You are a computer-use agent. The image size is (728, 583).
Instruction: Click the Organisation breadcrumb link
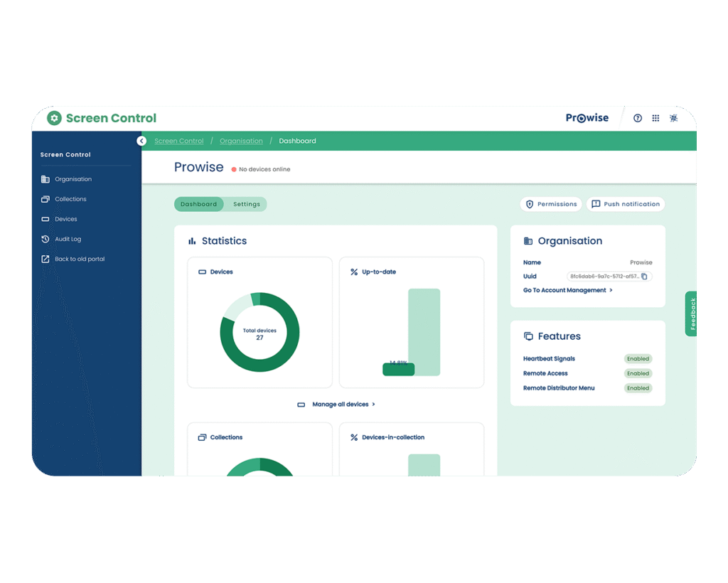241,141
